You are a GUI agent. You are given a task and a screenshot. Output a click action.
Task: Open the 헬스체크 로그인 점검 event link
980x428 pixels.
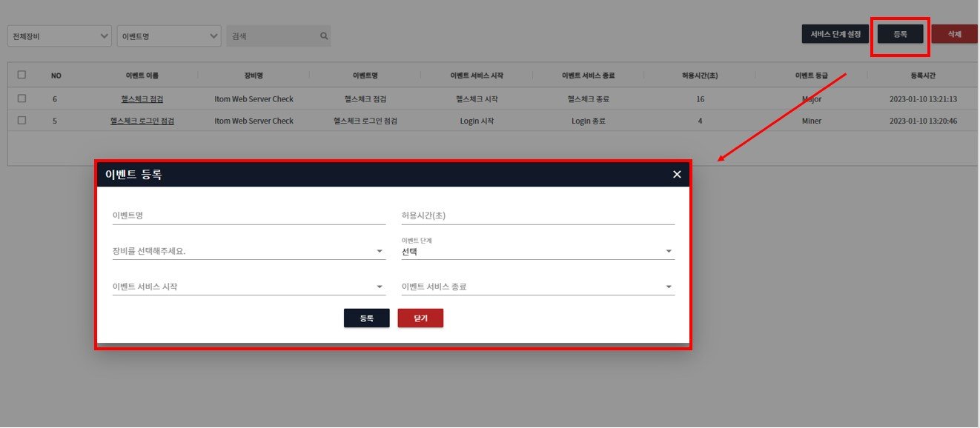click(x=142, y=121)
